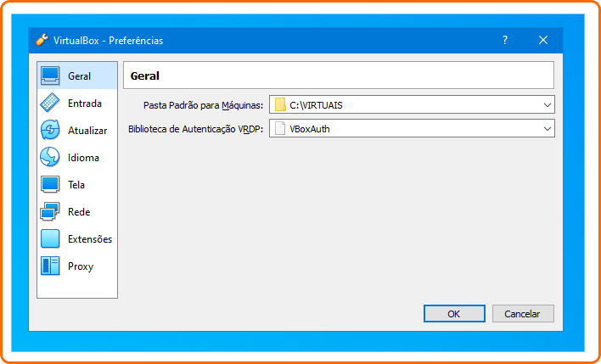Click the Biblioteca de Autenticação VRDP label
The image size is (601, 364).
click(x=195, y=130)
